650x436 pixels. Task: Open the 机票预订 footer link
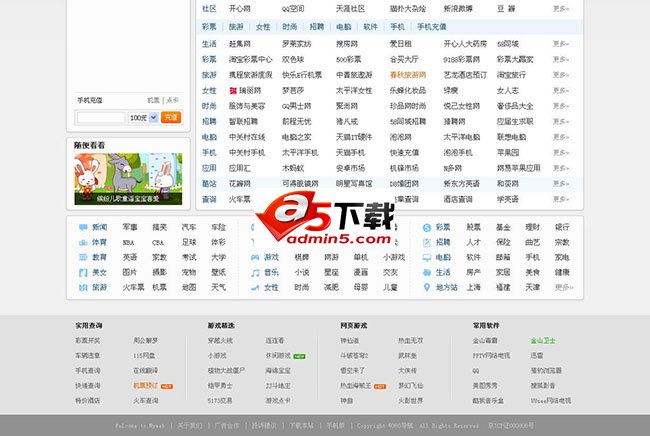pyautogui.click(x=145, y=386)
